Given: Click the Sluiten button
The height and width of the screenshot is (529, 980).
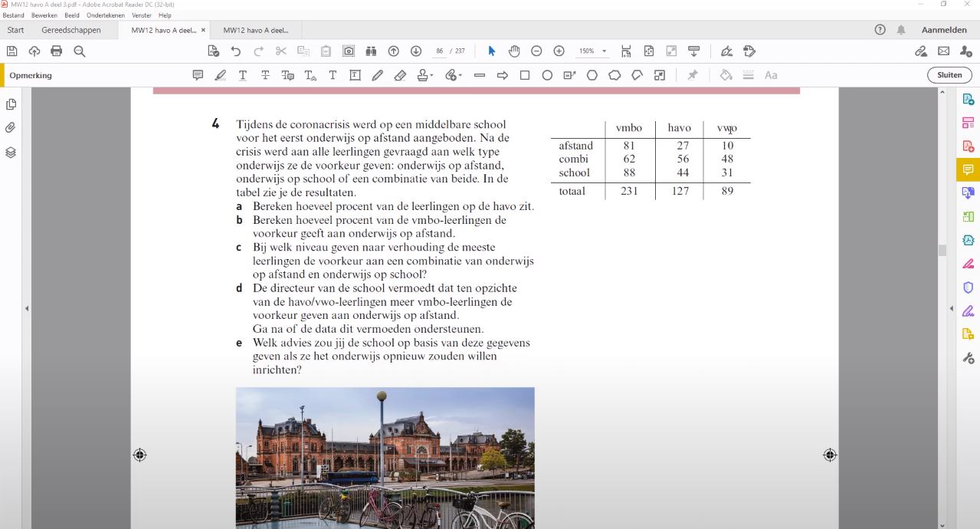Looking at the screenshot, I should (949, 75).
